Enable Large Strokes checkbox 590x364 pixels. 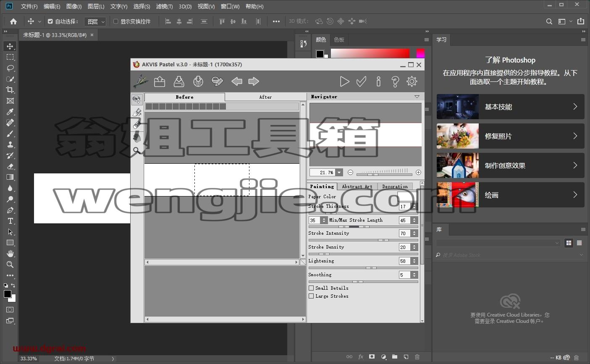pyautogui.click(x=311, y=296)
